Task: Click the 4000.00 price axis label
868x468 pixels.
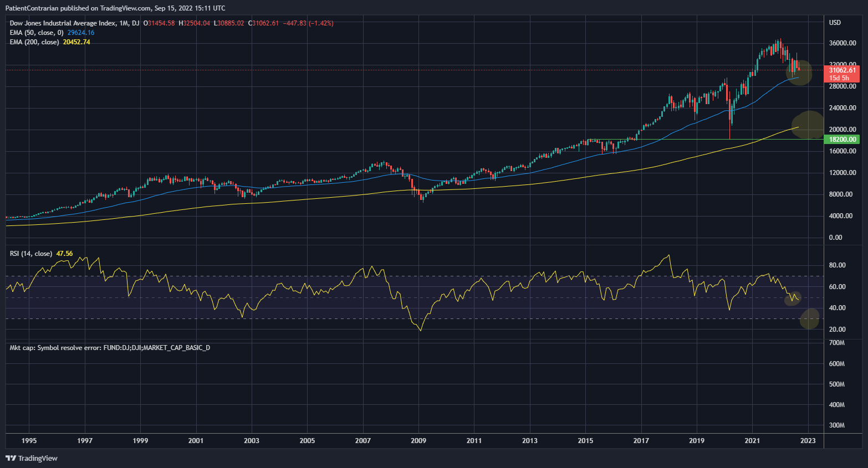Action: coord(841,216)
